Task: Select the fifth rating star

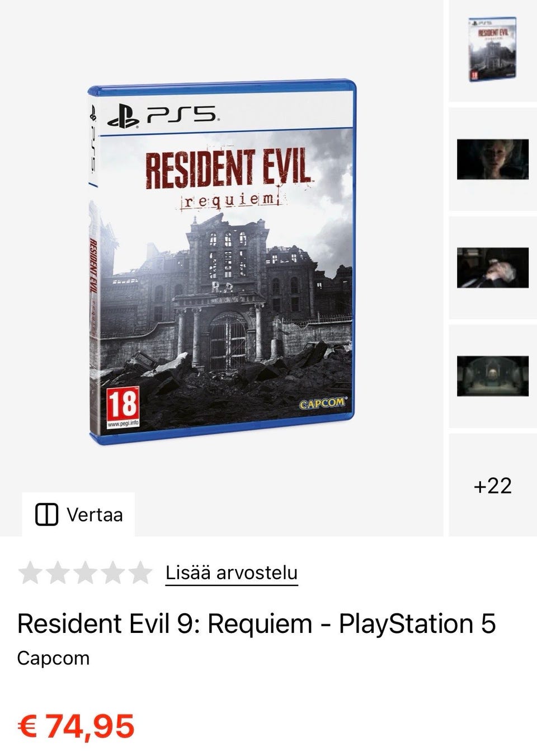Action: 140,573
